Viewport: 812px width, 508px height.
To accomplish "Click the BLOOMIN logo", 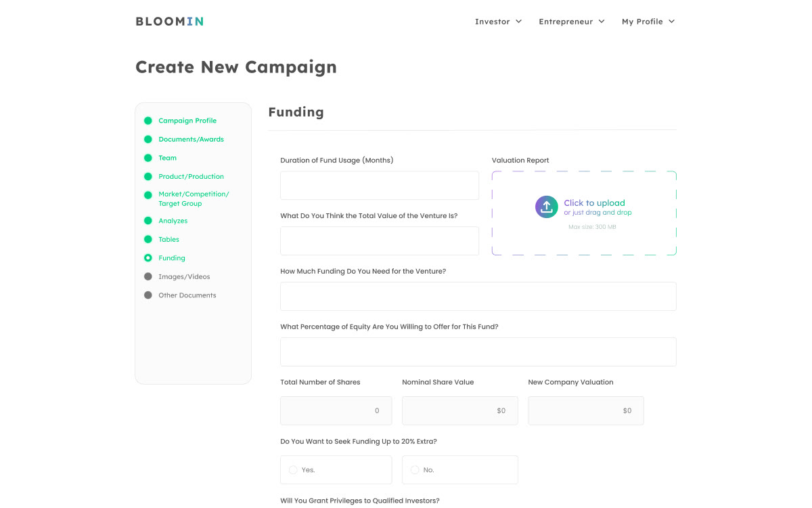I will (169, 21).
